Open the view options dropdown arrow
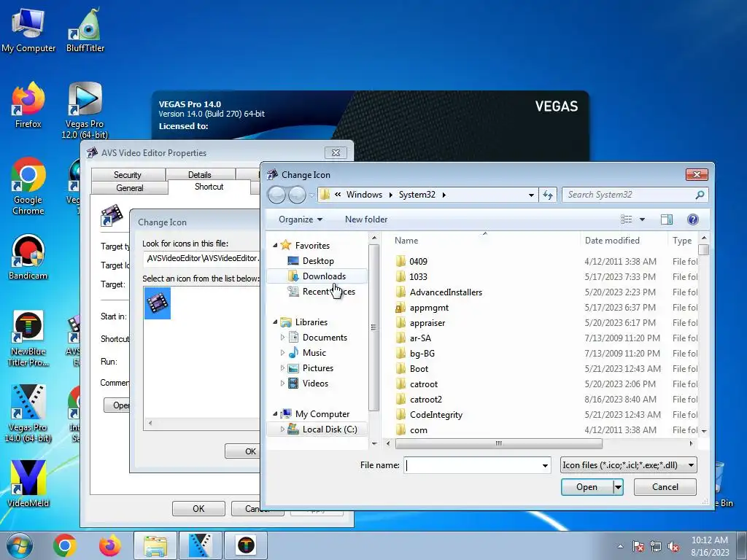Image resolution: width=747 pixels, height=560 pixels. click(x=642, y=219)
